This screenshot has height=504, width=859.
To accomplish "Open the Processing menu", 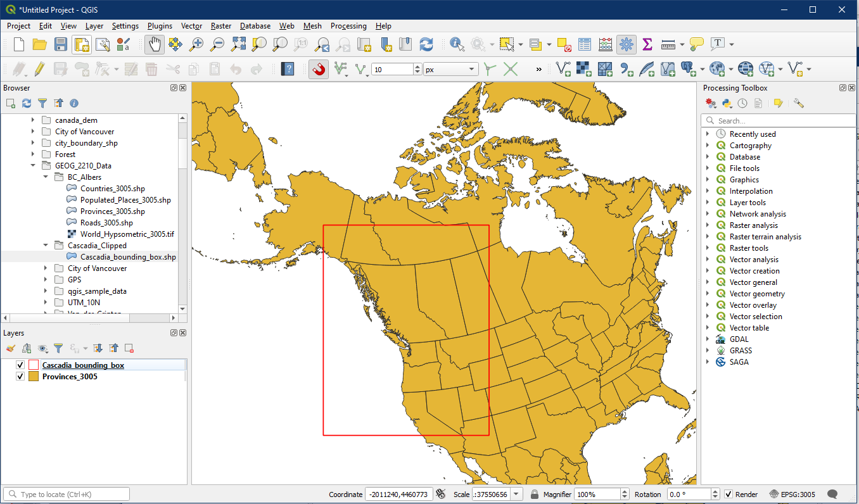I will pyautogui.click(x=348, y=26).
